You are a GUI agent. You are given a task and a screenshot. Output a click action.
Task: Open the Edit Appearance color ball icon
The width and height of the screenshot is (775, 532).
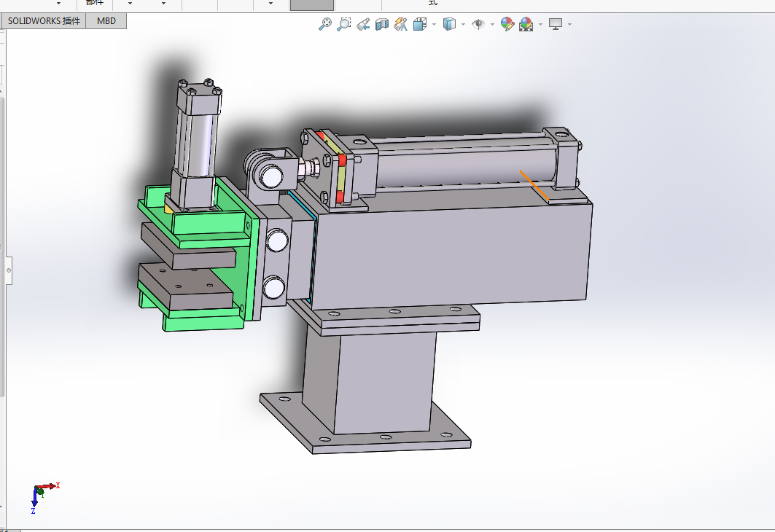pos(507,24)
